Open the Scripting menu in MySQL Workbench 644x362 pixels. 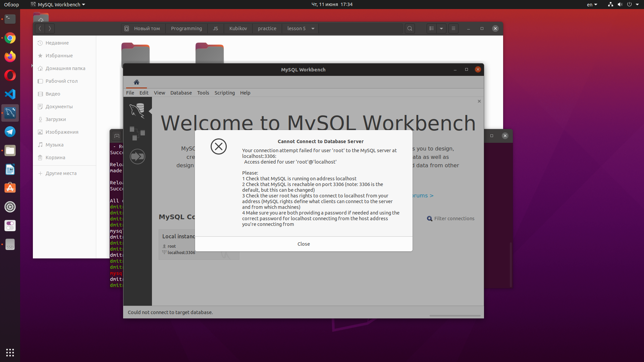[225, 93]
